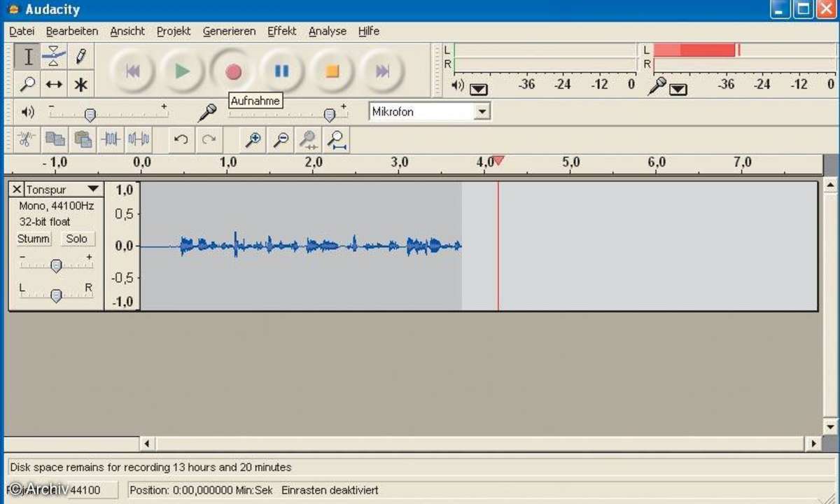
Task: Open the Datei menu
Action: pos(22,31)
